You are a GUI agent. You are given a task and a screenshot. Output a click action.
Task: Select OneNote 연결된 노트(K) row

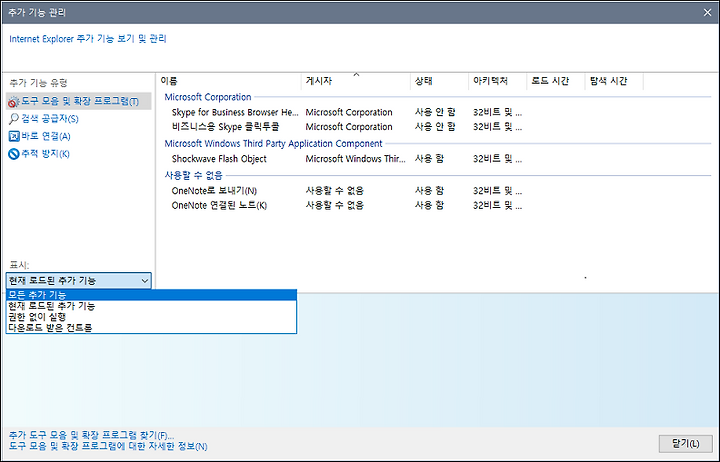coord(433,205)
